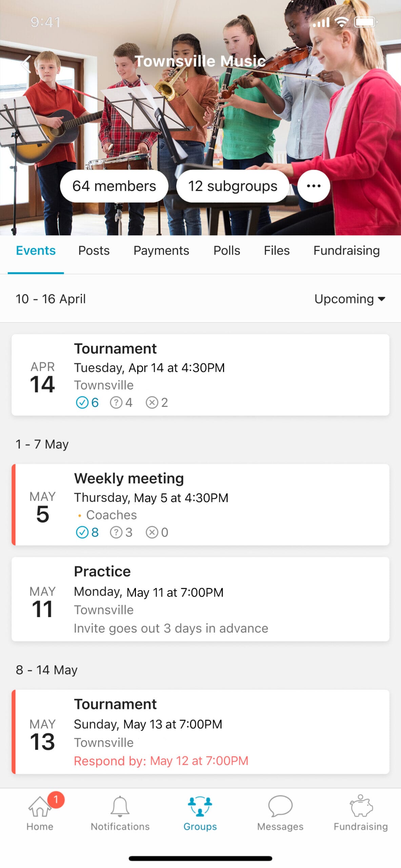Tap the back arrow in the header
The height and width of the screenshot is (868, 401).
(x=26, y=64)
